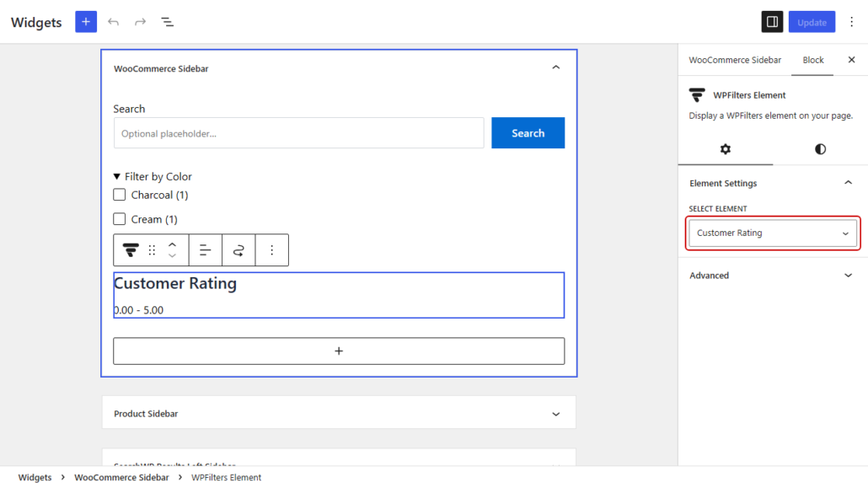This screenshot has height=488, width=868.
Task: Collapse the WooCommerce Sidebar widget area
Action: point(556,67)
